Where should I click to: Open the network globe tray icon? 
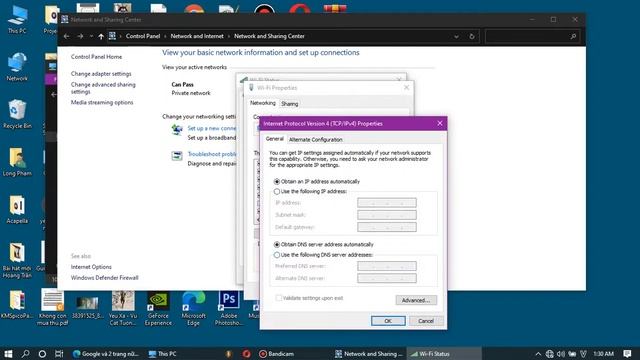[x=550, y=354]
